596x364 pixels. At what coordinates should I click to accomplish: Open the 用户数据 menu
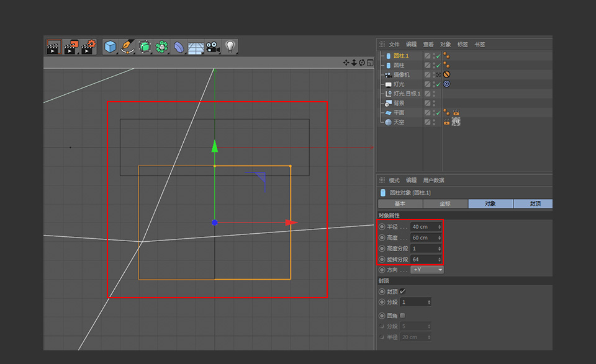coord(434,180)
